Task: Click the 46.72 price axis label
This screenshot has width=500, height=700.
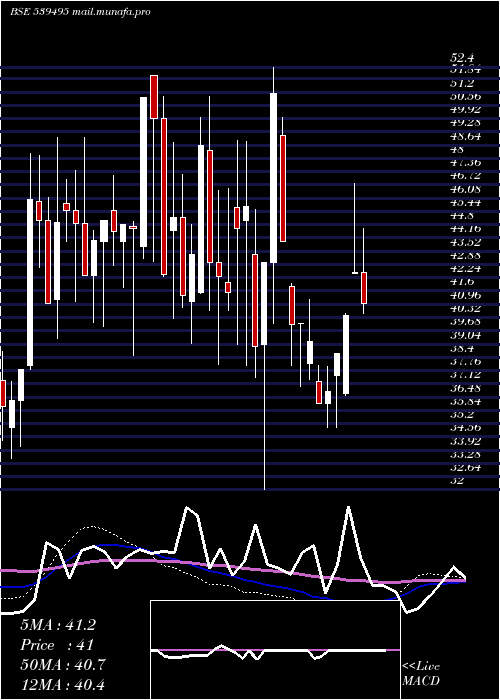Action: point(466,176)
